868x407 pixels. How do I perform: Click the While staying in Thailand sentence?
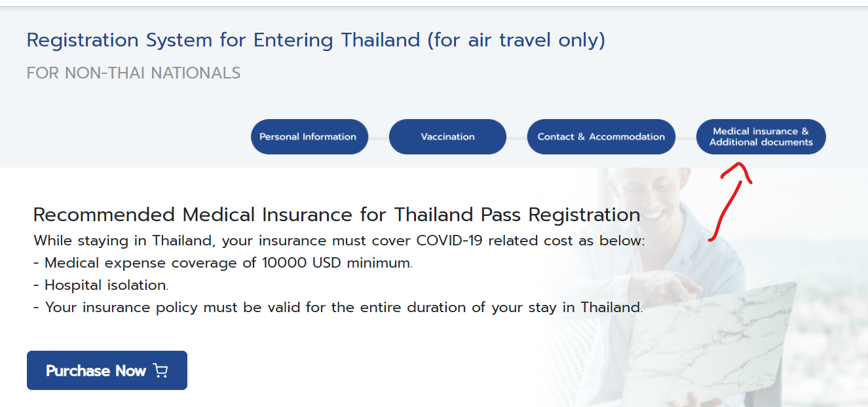(339, 241)
